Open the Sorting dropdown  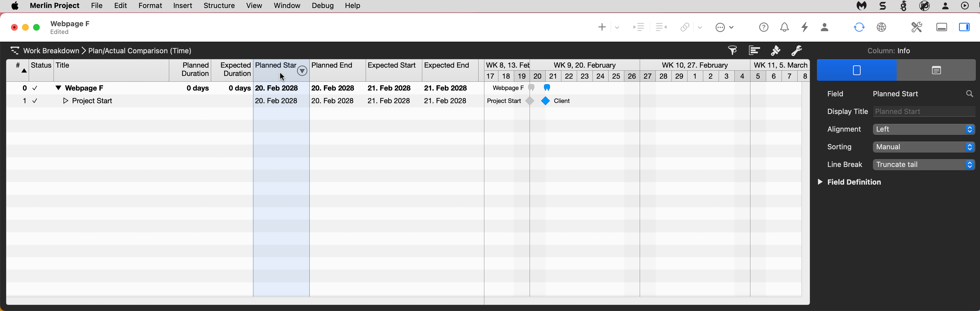(x=924, y=147)
